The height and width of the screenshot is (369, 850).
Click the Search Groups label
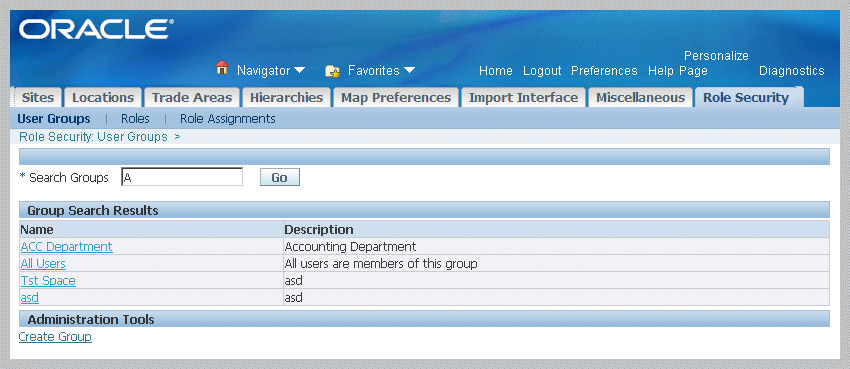click(x=69, y=177)
